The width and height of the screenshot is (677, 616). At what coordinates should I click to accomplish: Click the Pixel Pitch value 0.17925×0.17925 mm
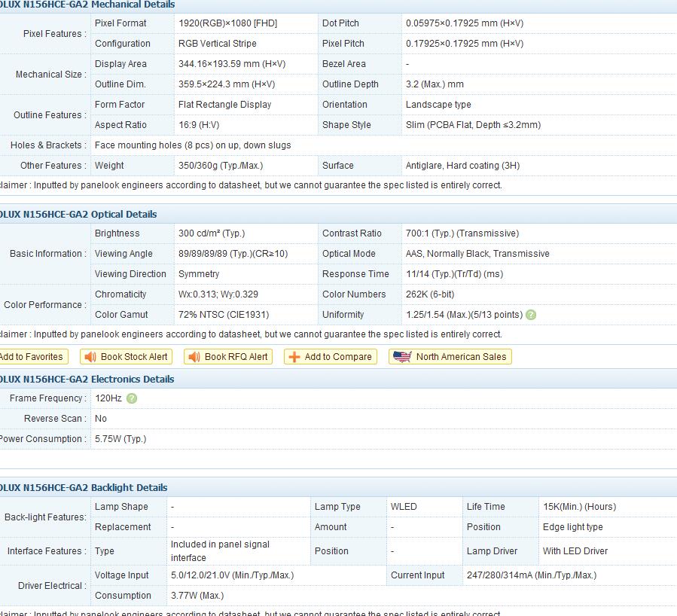[x=465, y=44]
